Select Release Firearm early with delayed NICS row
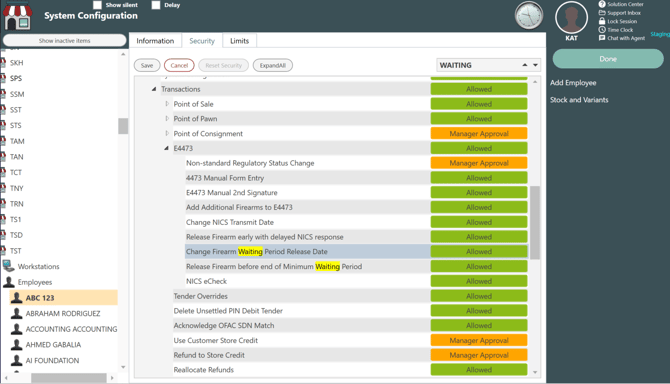670x384 pixels. [x=308, y=237]
